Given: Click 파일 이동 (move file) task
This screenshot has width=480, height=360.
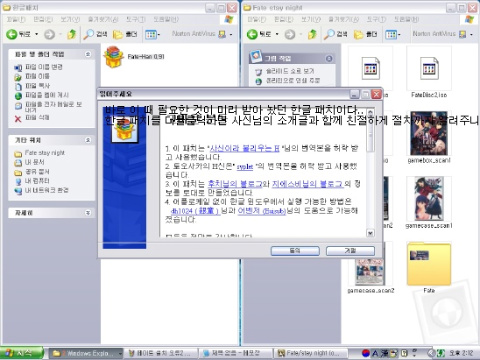Looking at the screenshot, I should click(x=37, y=76).
